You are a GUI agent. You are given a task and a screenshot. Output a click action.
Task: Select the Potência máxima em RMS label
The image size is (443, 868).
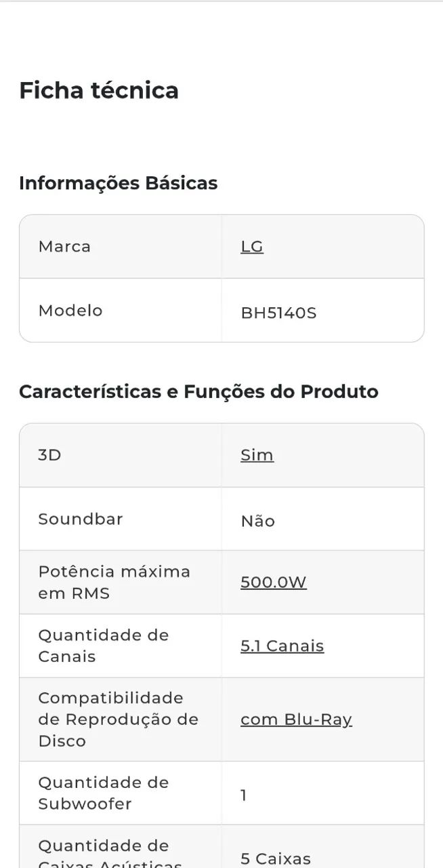pos(114,583)
